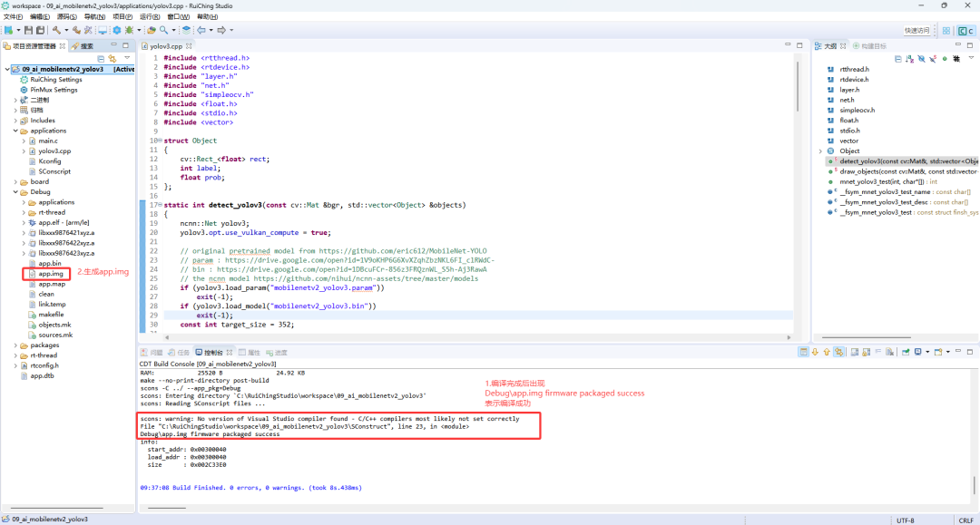Click console next-error down arrow icon

(815, 352)
